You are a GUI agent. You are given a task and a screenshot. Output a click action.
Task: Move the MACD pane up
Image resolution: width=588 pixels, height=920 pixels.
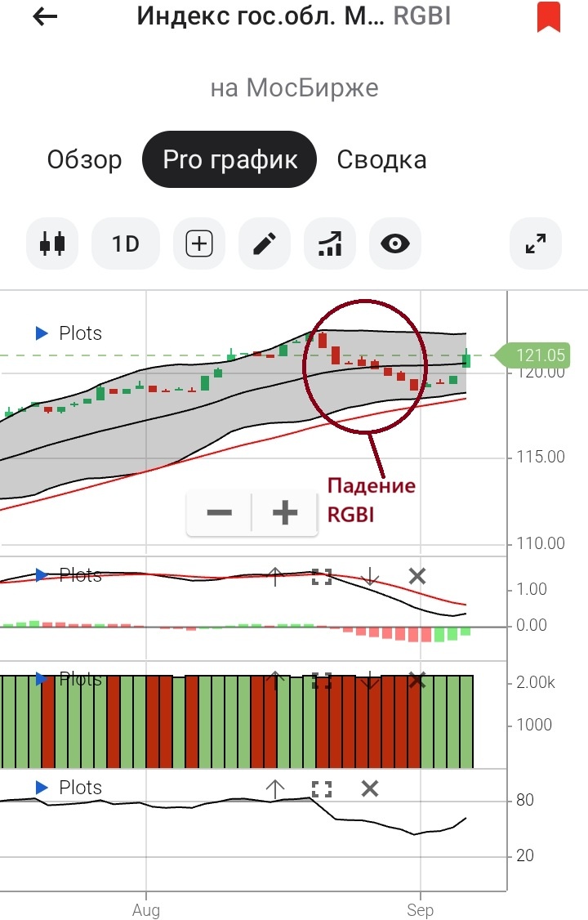(x=275, y=577)
